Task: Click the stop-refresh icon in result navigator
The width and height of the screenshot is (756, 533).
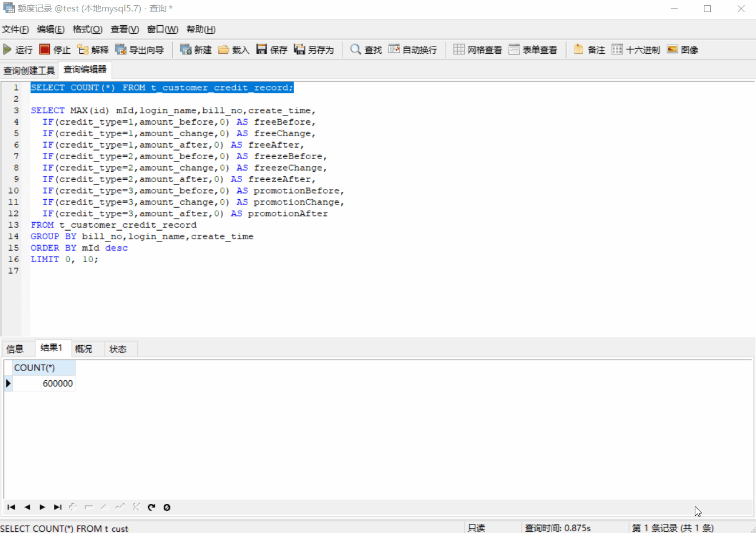Action: pyautogui.click(x=167, y=507)
